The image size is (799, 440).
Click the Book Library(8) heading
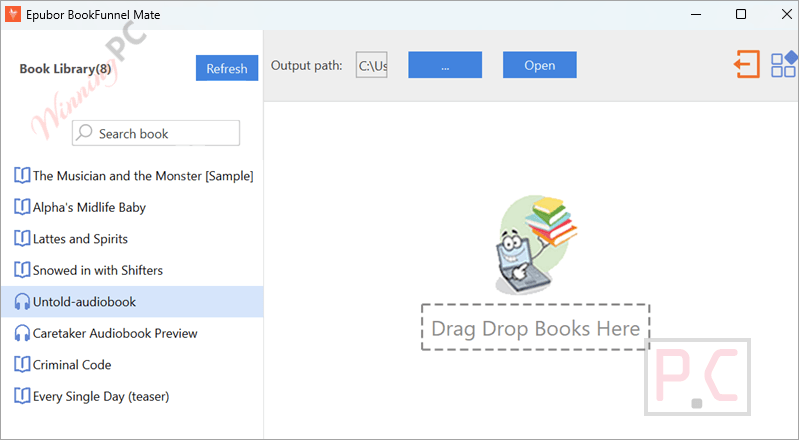point(65,68)
